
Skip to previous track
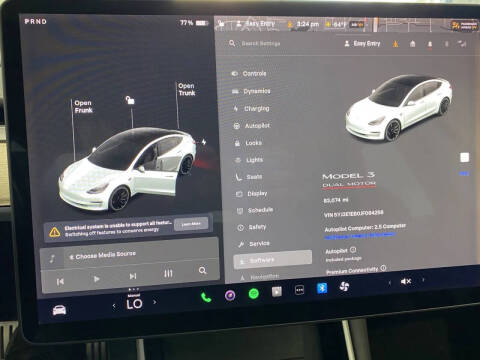pyautogui.click(x=60, y=282)
